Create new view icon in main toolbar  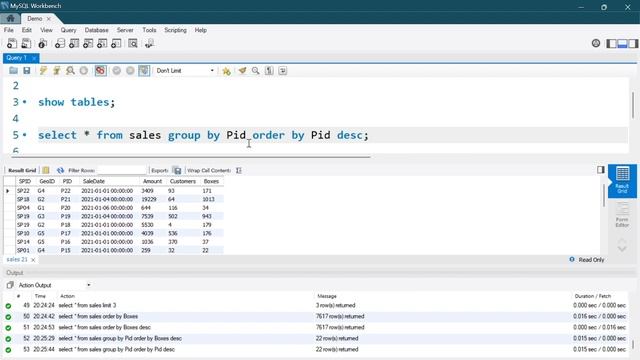coord(88,43)
